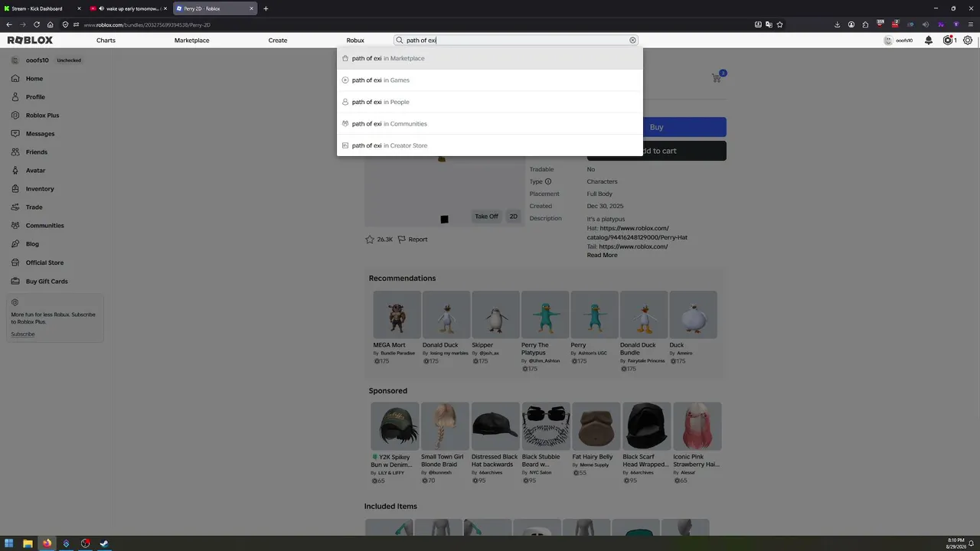Take Off the worn bundle

[486, 217]
